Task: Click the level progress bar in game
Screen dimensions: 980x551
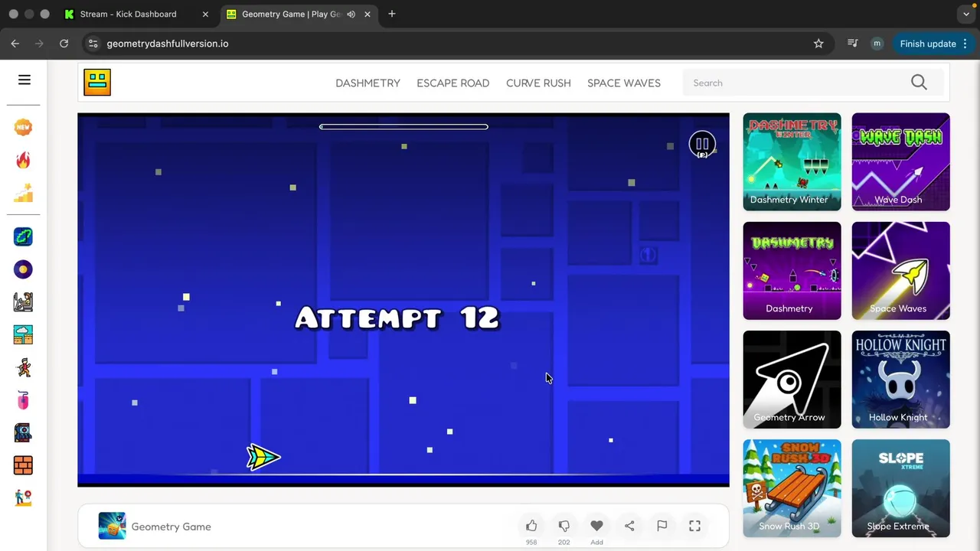Action: pos(403,127)
